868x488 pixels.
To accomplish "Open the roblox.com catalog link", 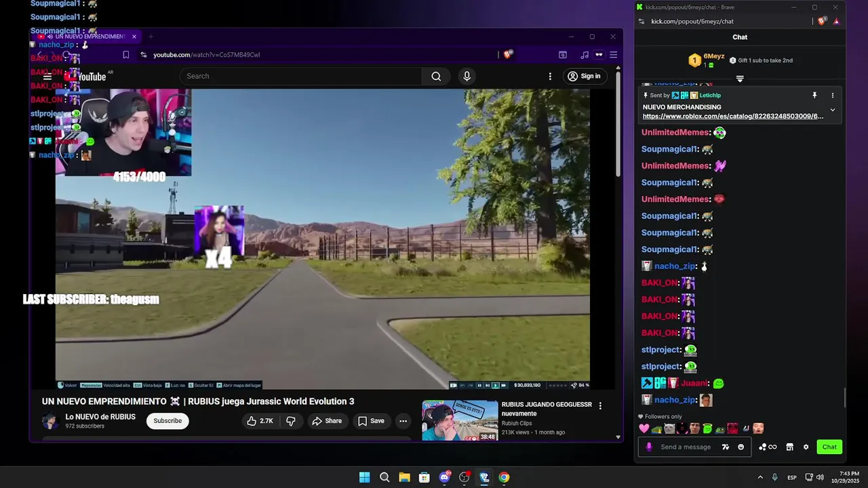I will [733, 117].
